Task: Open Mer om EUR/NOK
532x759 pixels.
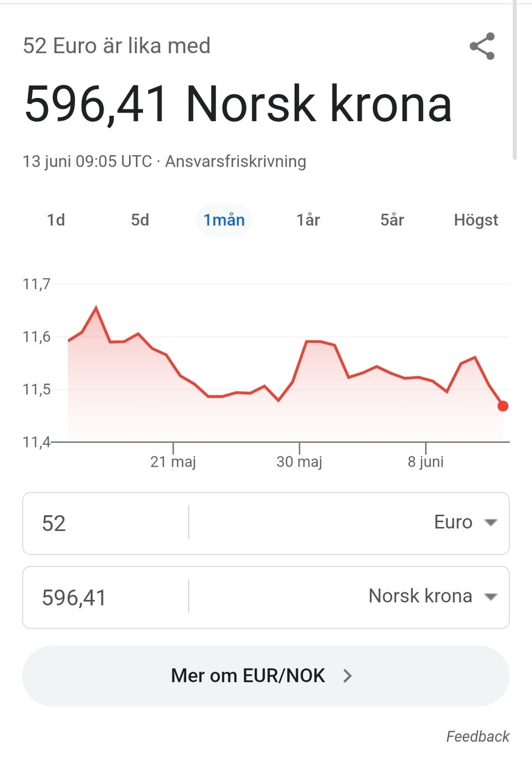Action: coord(266,676)
